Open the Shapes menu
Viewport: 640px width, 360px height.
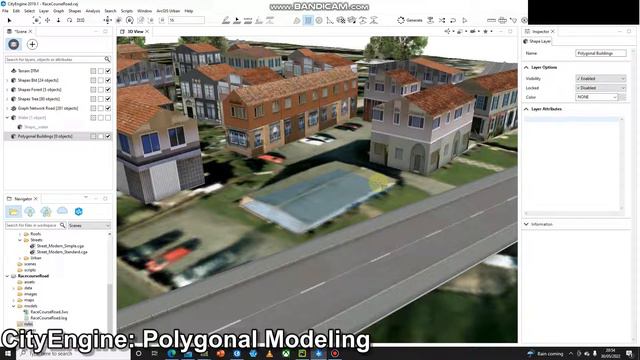75,11
